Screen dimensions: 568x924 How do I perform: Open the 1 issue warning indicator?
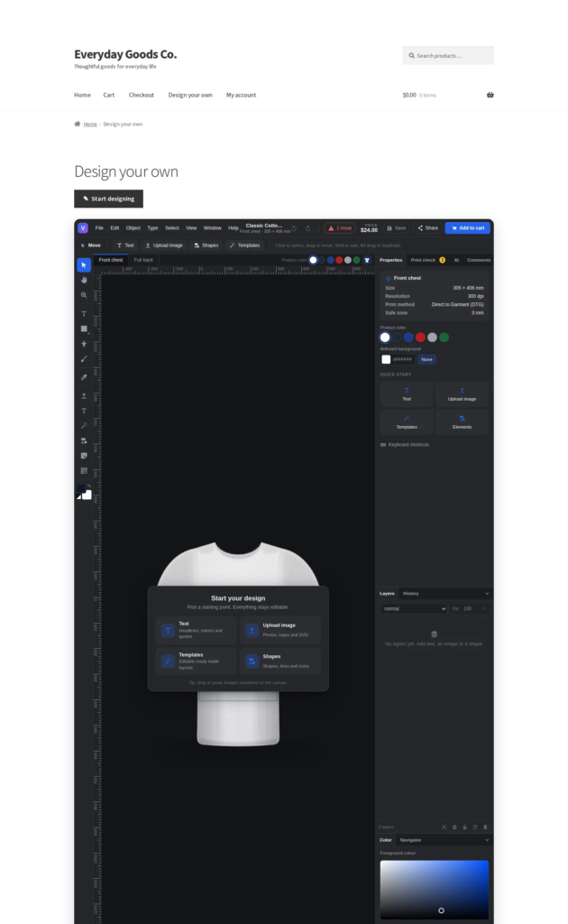click(x=340, y=228)
